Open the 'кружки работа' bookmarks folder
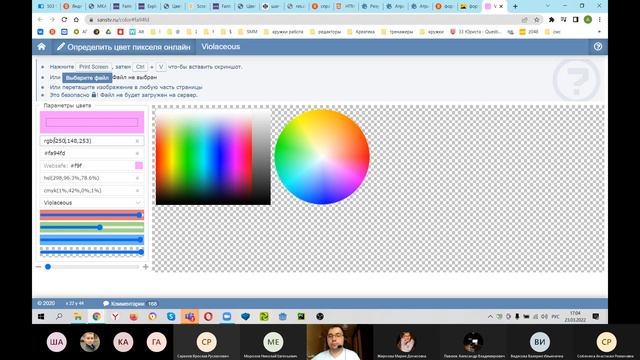This screenshot has height=360, width=640. (x=284, y=31)
